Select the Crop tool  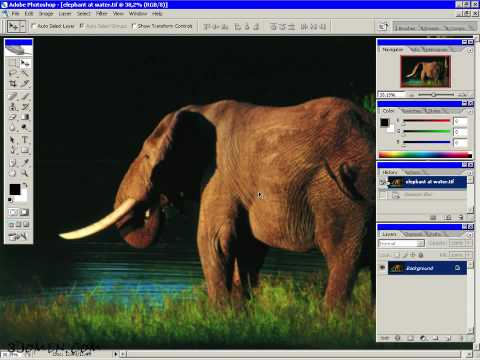(x=13, y=83)
